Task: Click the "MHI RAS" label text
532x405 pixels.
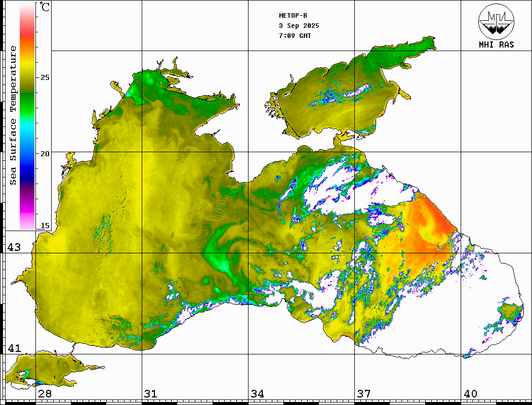Action: 497,44
